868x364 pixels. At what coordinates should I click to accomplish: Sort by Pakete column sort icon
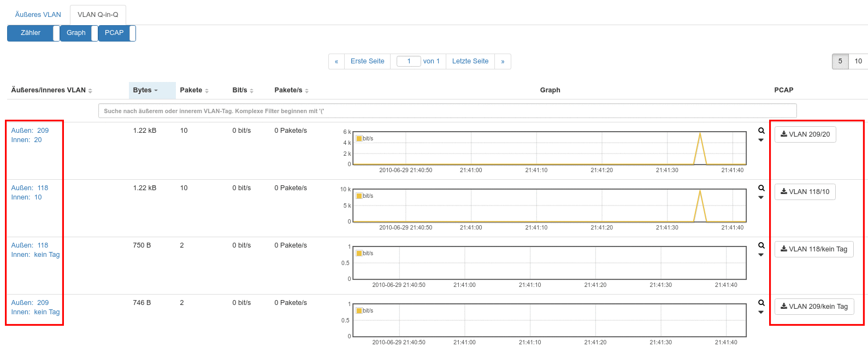pos(207,91)
